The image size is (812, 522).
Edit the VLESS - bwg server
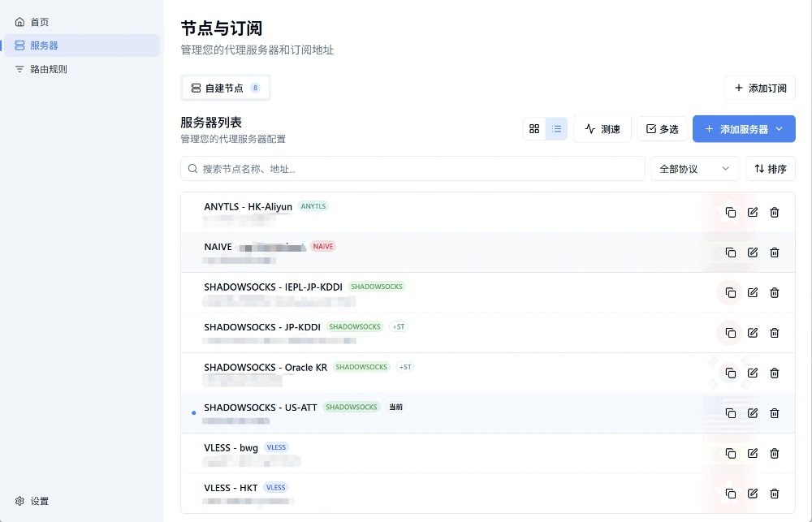click(x=753, y=453)
